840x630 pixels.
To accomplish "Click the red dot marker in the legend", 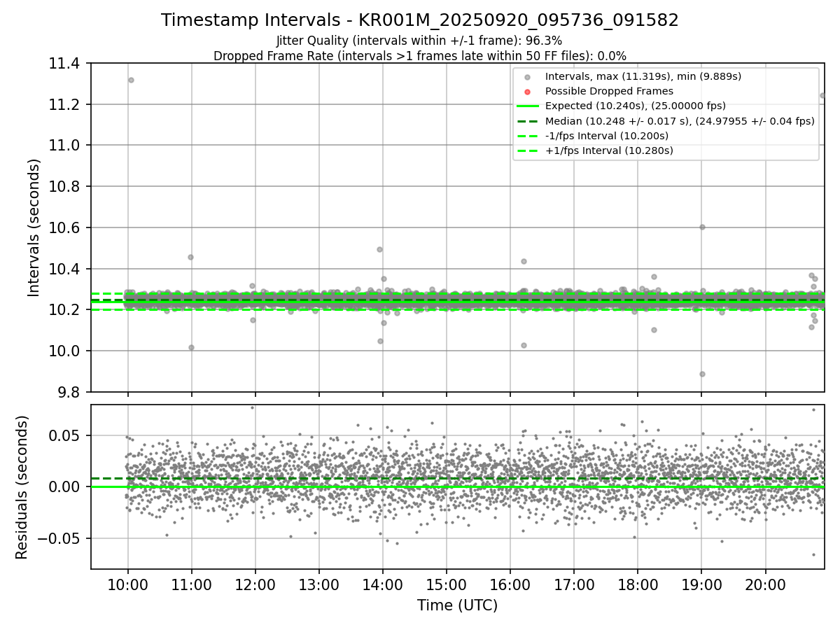I will pyautogui.click(x=528, y=92).
